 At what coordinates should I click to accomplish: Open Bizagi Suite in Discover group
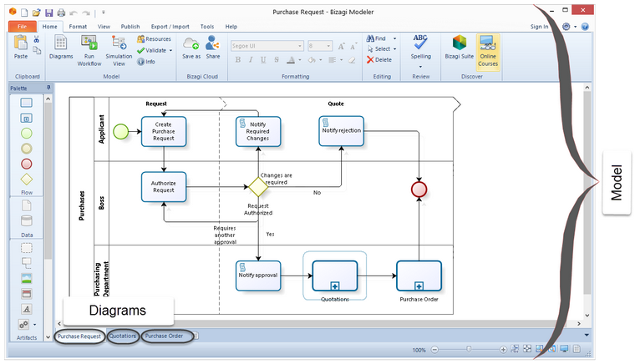pyautogui.click(x=460, y=48)
